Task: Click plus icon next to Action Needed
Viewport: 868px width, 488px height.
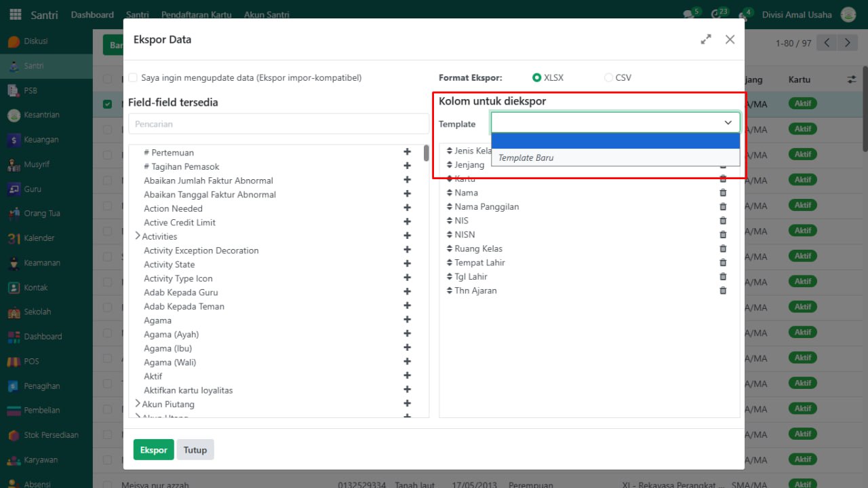Action: point(407,208)
